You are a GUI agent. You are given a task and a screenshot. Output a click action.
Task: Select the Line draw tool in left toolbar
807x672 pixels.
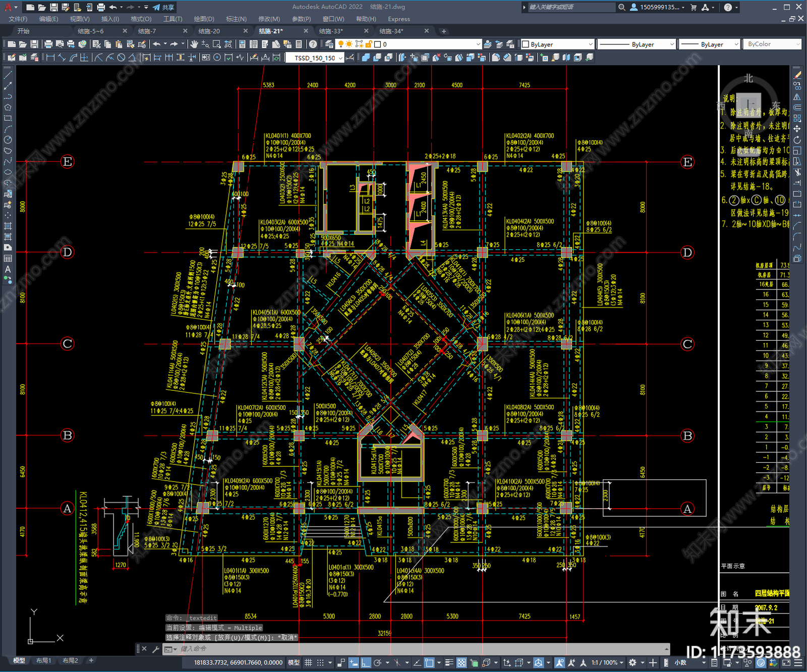click(8, 75)
